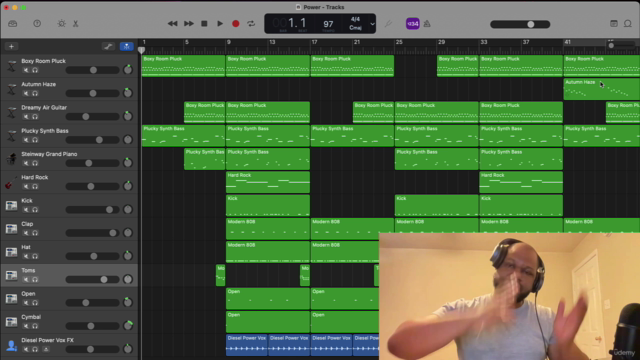Viewport: 640px width, 360px height.
Task: Toggle track automation view
Action: tap(108, 47)
